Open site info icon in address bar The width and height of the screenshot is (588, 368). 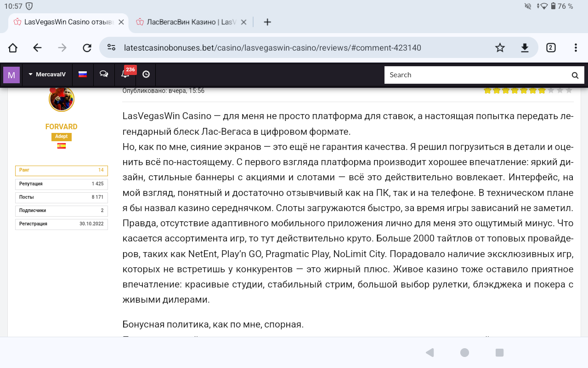pyautogui.click(x=111, y=48)
